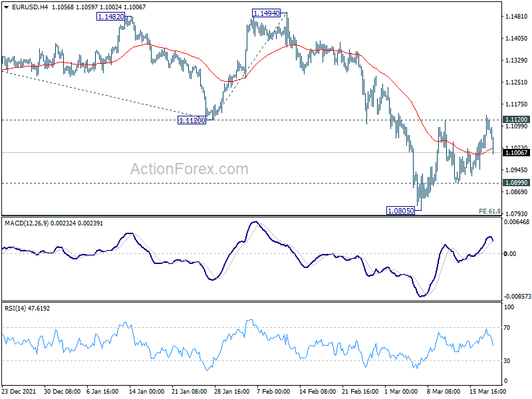The height and width of the screenshot is (399, 532).
Task: Click the RSI 30 level value
Action: (507, 361)
